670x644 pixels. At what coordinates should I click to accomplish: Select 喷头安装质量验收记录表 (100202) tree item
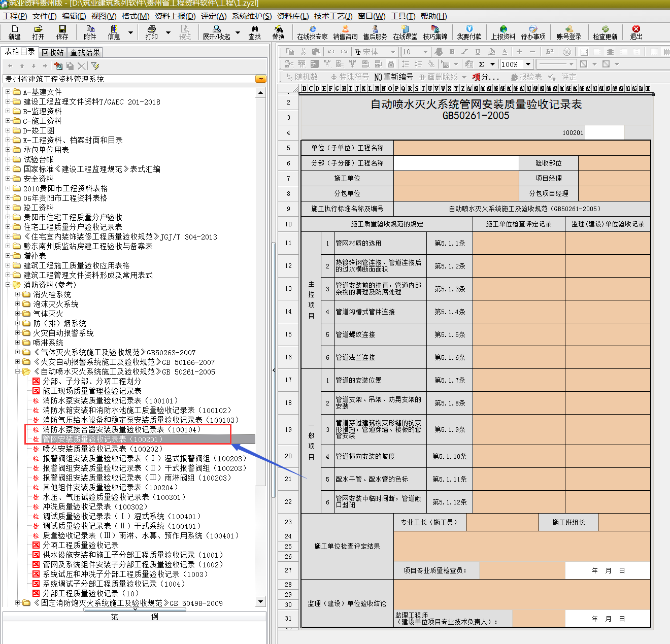103,449
